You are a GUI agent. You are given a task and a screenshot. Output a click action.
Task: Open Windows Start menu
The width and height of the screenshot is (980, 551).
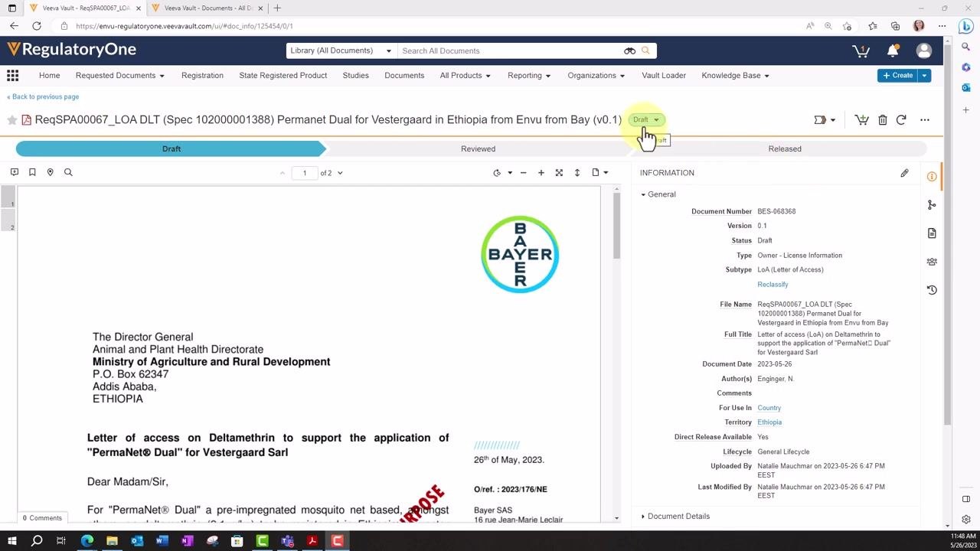[12, 541]
